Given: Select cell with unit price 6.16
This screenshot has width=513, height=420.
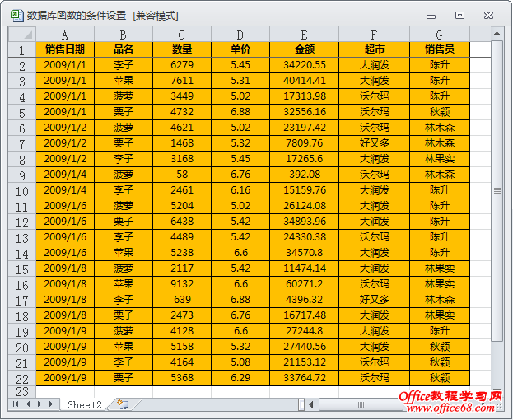Looking at the screenshot, I should [x=240, y=190].
